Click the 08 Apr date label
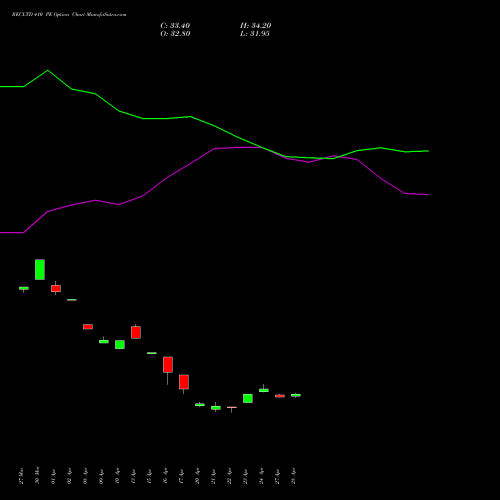This screenshot has width=500, height=500. pyautogui.click(x=85, y=476)
